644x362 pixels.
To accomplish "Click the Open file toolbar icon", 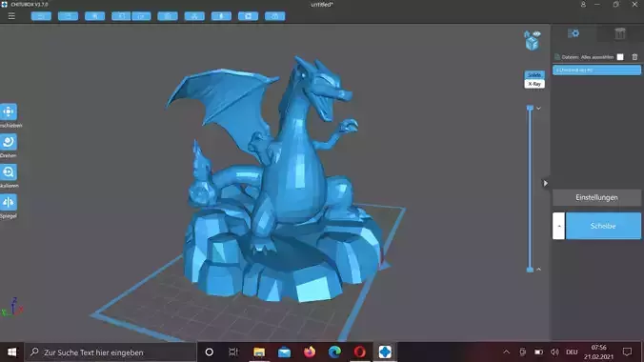I will (x=41, y=16).
